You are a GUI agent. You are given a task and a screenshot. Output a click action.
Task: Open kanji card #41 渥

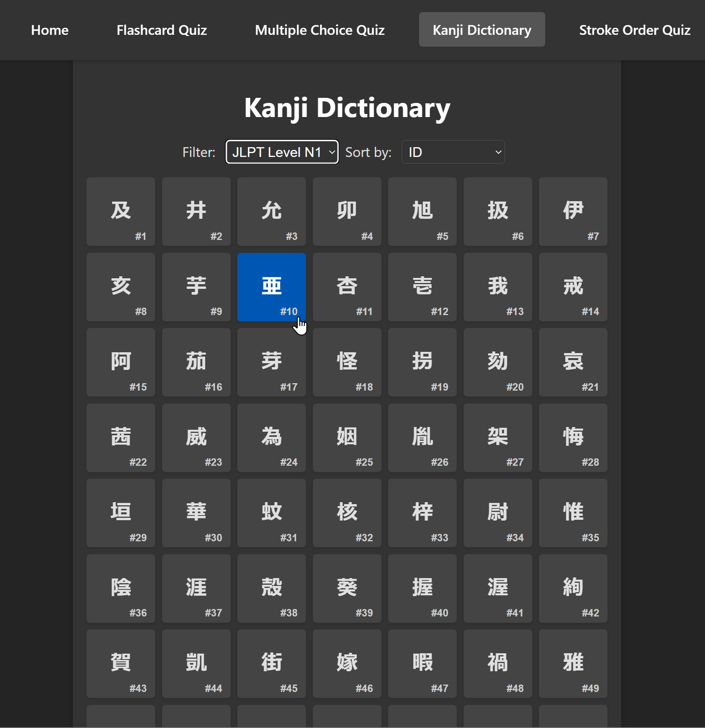pyautogui.click(x=498, y=588)
